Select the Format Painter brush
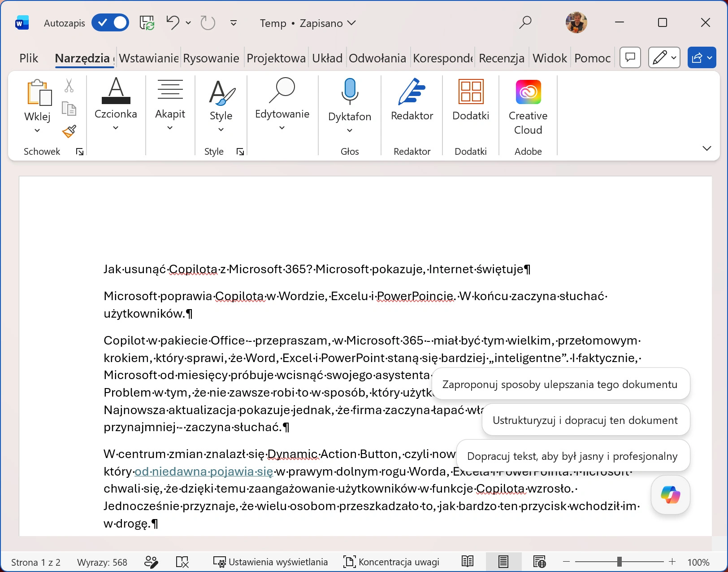The width and height of the screenshot is (728, 572). 69,131
